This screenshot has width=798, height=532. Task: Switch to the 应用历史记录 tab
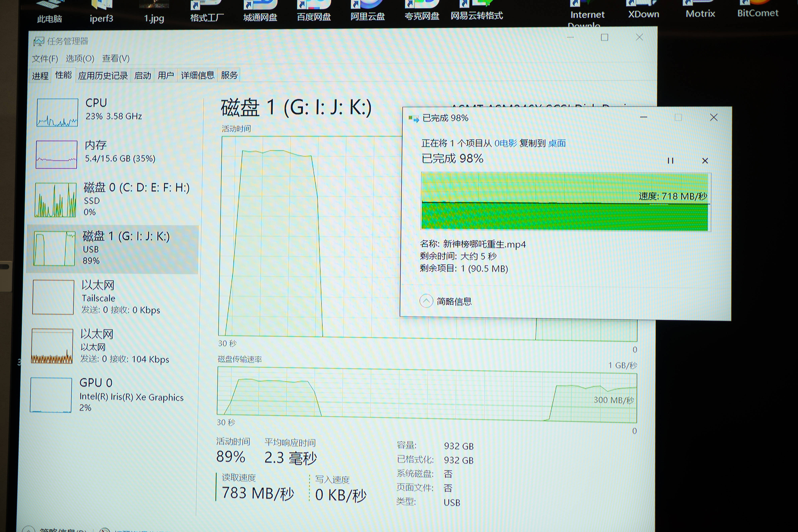tap(103, 75)
